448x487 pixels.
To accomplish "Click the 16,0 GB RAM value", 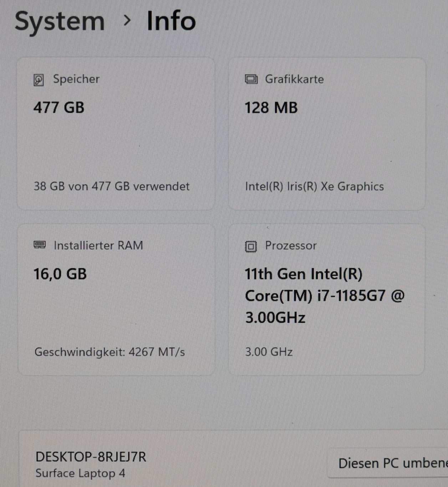I will (x=60, y=274).
